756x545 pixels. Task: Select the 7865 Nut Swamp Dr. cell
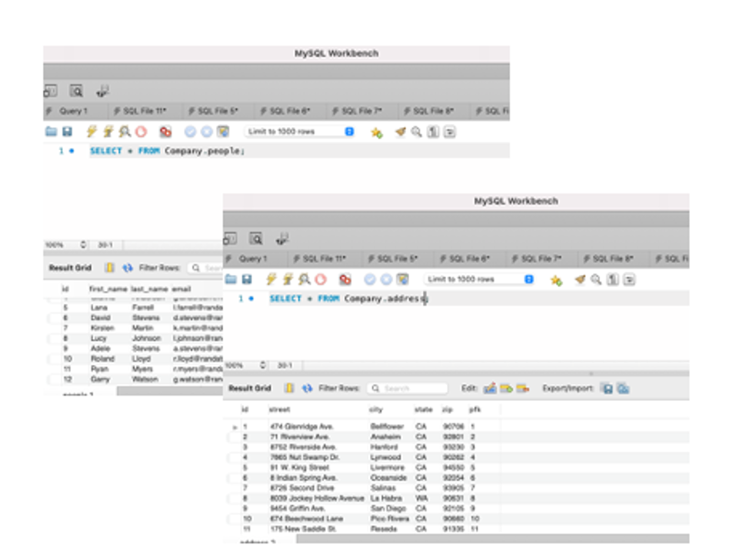click(x=305, y=456)
